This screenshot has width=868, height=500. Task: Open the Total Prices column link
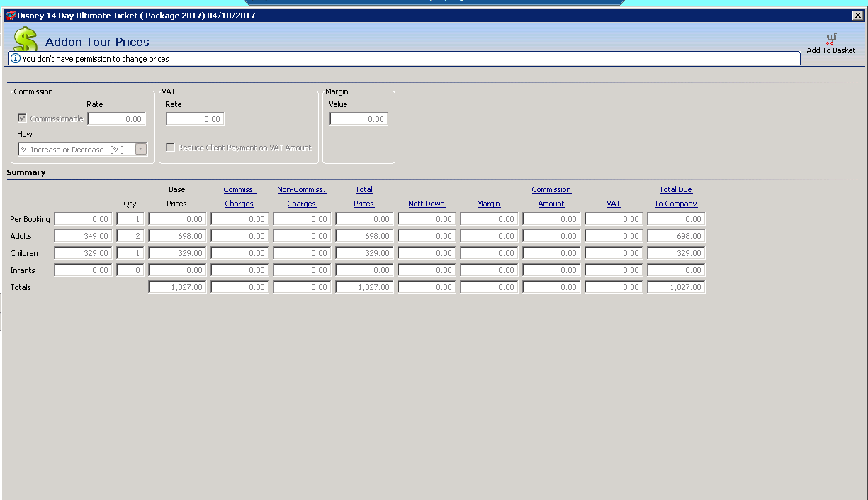pyautogui.click(x=364, y=196)
